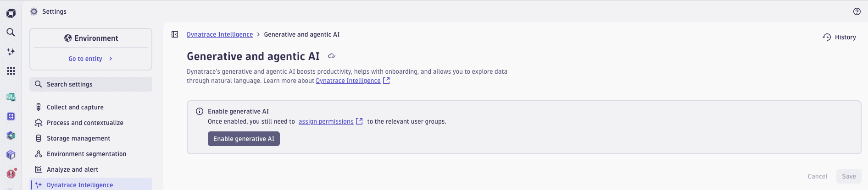Open Storage management settings category
Image resolution: width=868 pixels, height=190 pixels.
click(x=91, y=138)
